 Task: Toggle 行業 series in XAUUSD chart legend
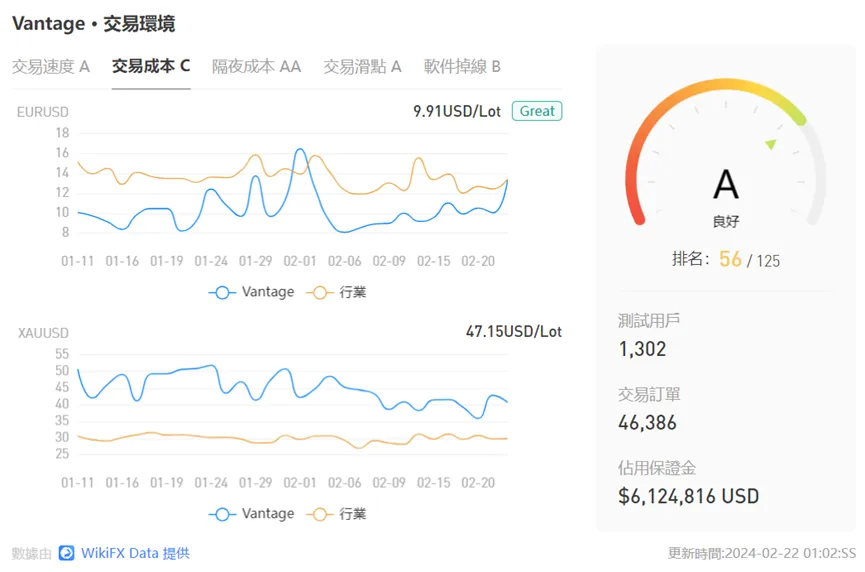point(337,514)
